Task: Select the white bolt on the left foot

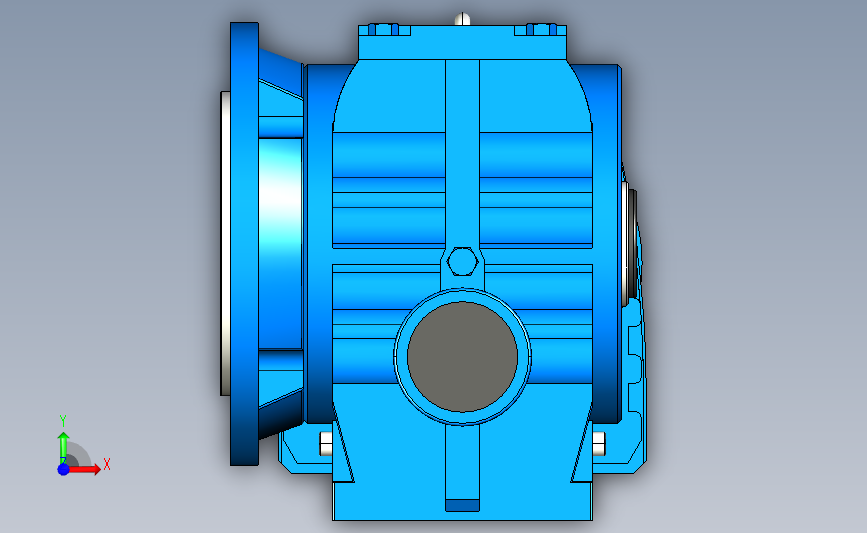Action: [x=326, y=443]
